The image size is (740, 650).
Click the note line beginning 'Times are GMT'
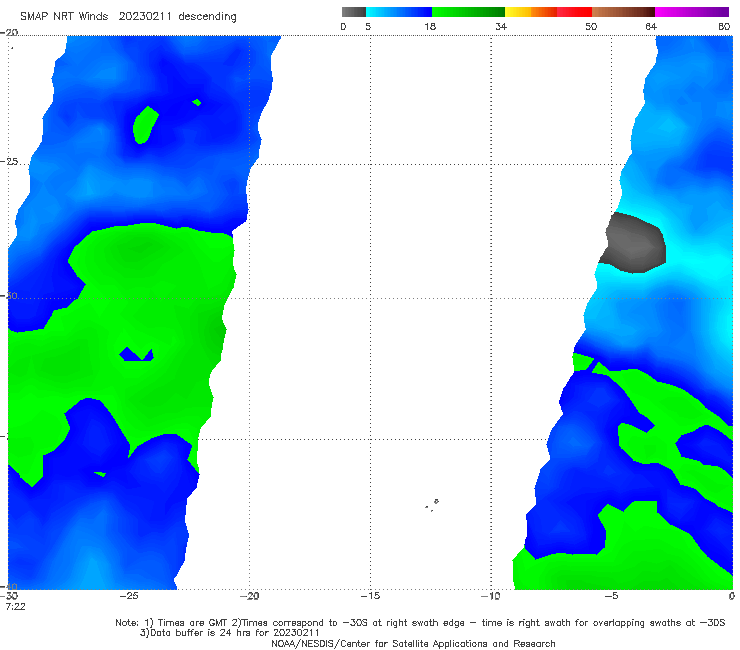click(x=420, y=623)
